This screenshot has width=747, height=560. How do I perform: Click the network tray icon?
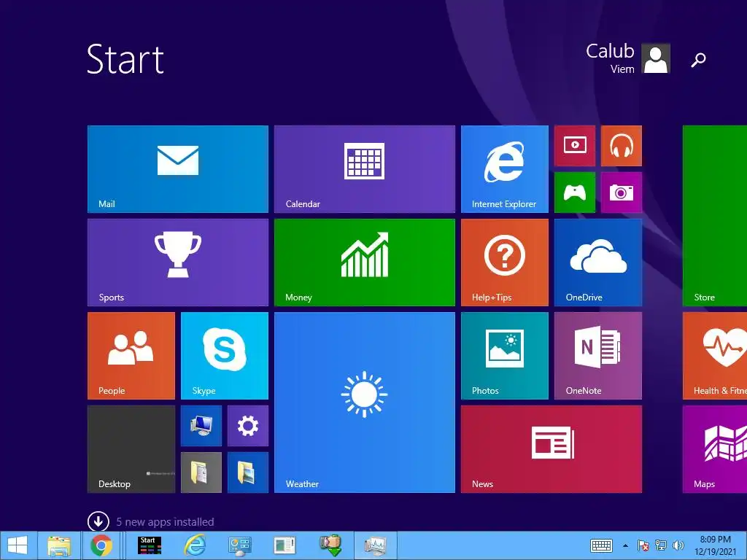tap(661, 545)
